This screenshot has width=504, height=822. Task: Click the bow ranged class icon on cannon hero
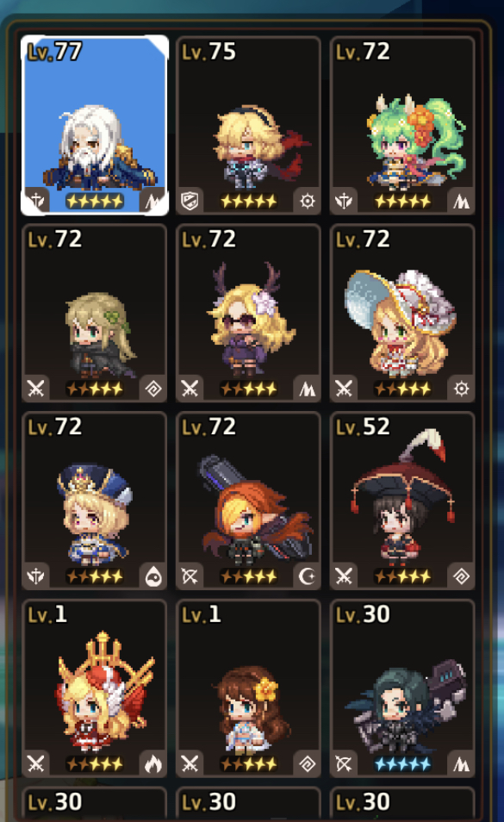pyautogui.click(x=190, y=576)
